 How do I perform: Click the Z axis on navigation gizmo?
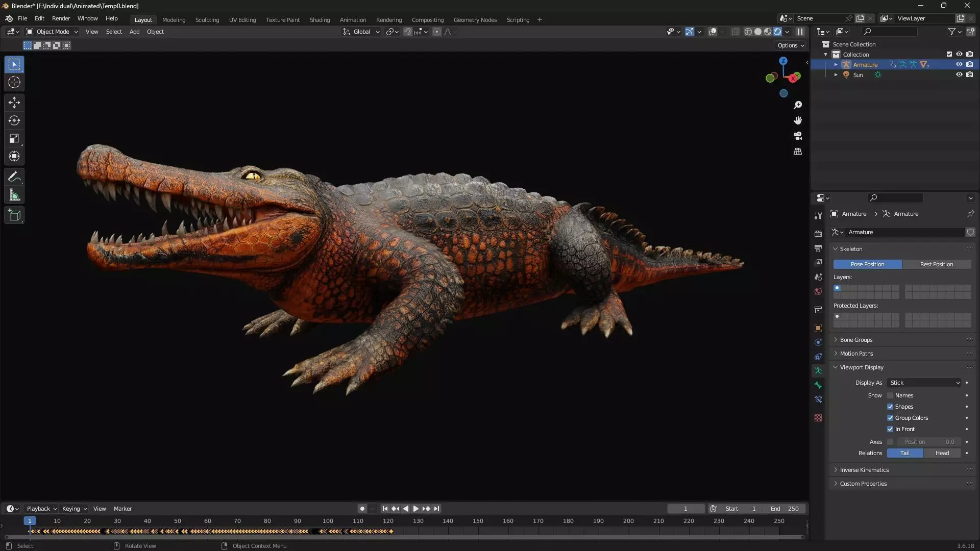783,61
